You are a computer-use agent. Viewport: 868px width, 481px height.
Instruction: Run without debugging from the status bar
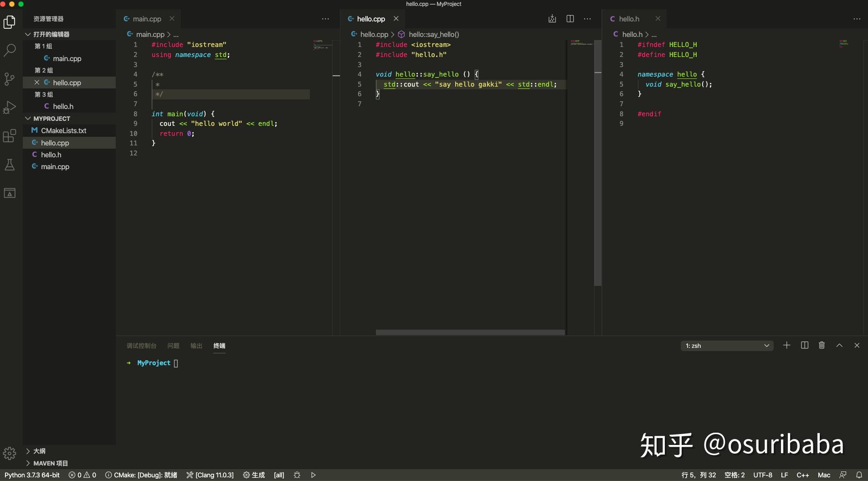pos(313,475)
